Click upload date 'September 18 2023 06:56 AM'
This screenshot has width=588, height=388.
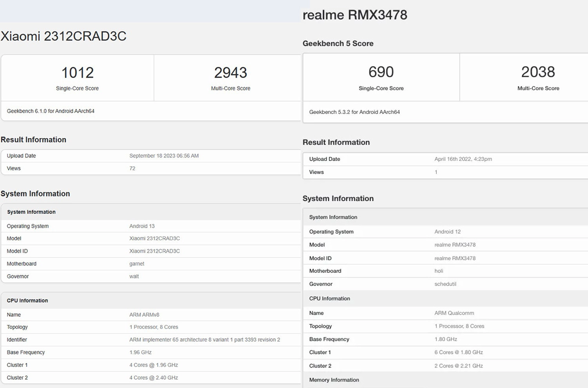pyautogui.click(x=164, y=156)
